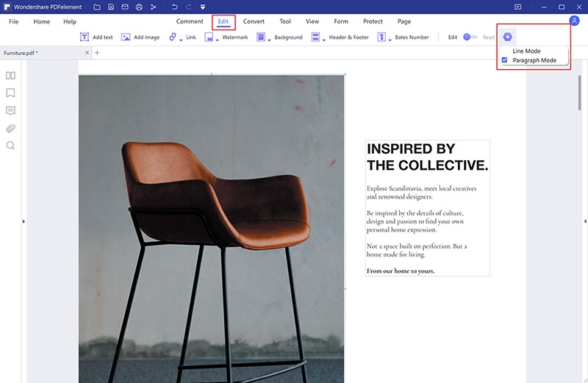Open the page thumbnails panel in sidebar

point(10,75)
